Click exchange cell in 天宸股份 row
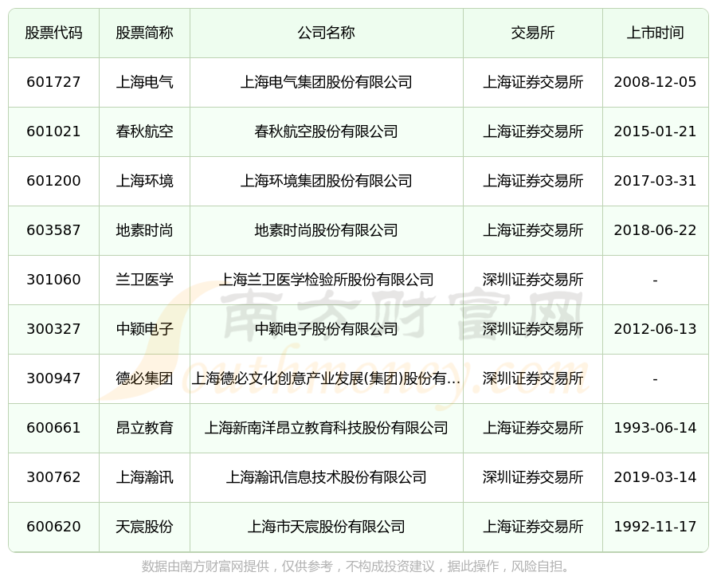Viewport: 717px width, 588px height. click(x=533, y=527)
